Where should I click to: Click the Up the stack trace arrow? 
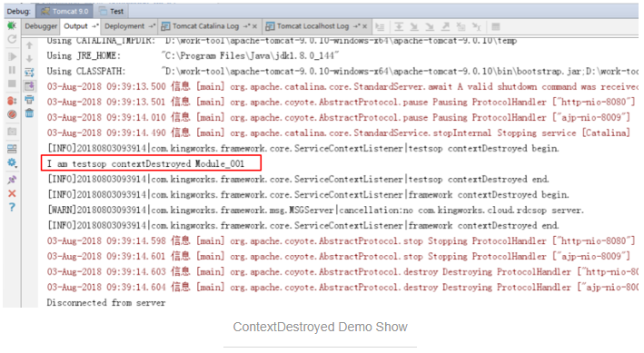click(29, 45)
